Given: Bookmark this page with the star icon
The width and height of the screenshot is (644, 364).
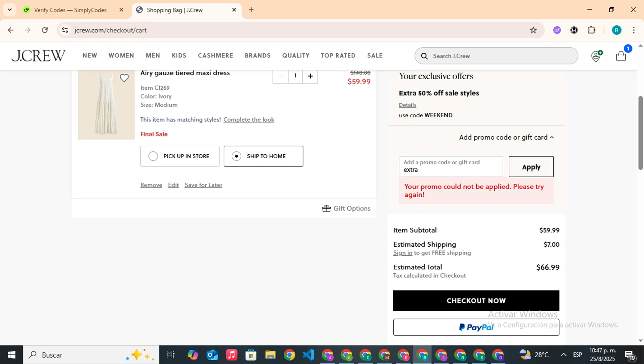Looking at the screenshot, I should pos(533,30).
